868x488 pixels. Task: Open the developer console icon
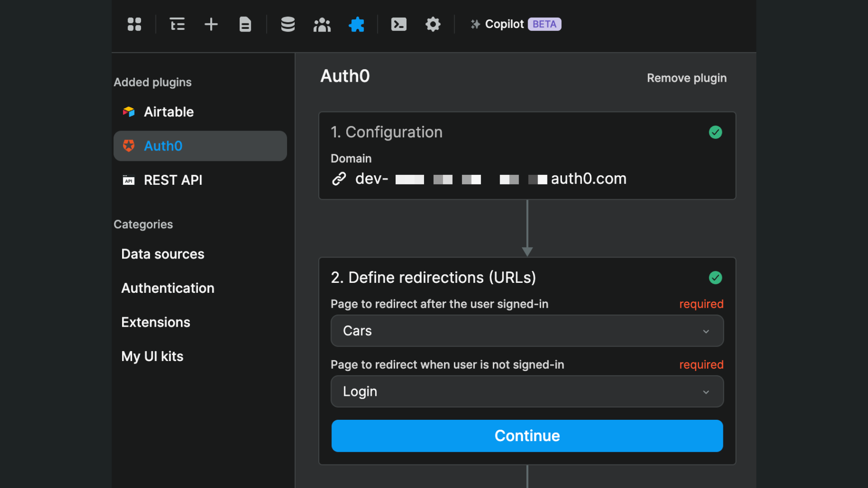tap(399, 24)
